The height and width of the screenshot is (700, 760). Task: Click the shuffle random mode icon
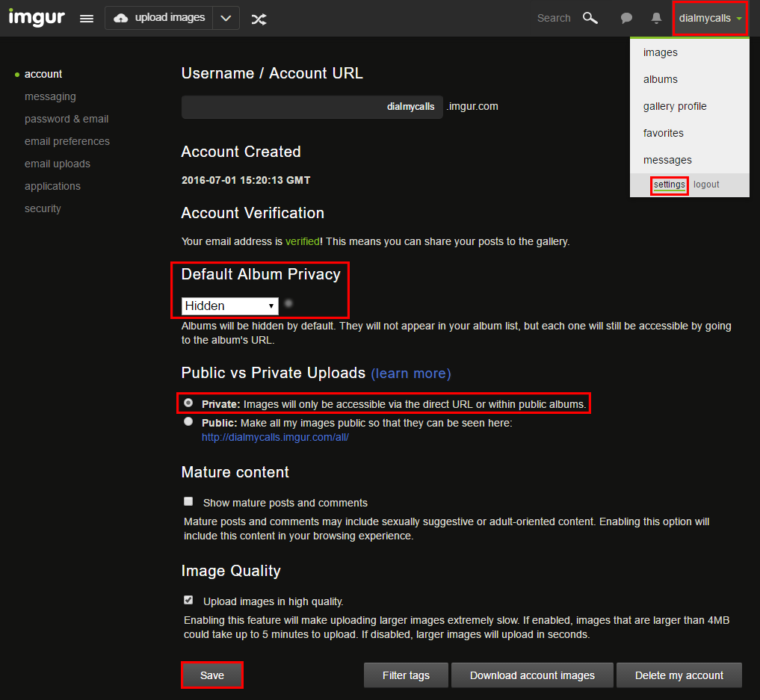pos(259,19)
